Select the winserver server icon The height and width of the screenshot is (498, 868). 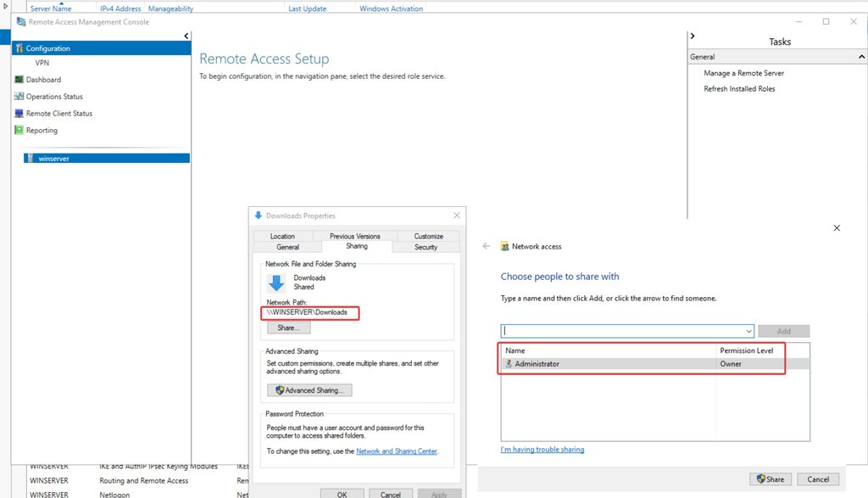click(31, 158)
